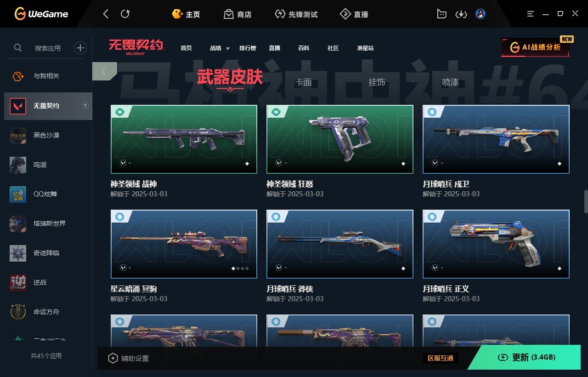Open 黑色沙漠 game in sidebar
The width and height of the screenshot is (588, 377).
(46, 135)
